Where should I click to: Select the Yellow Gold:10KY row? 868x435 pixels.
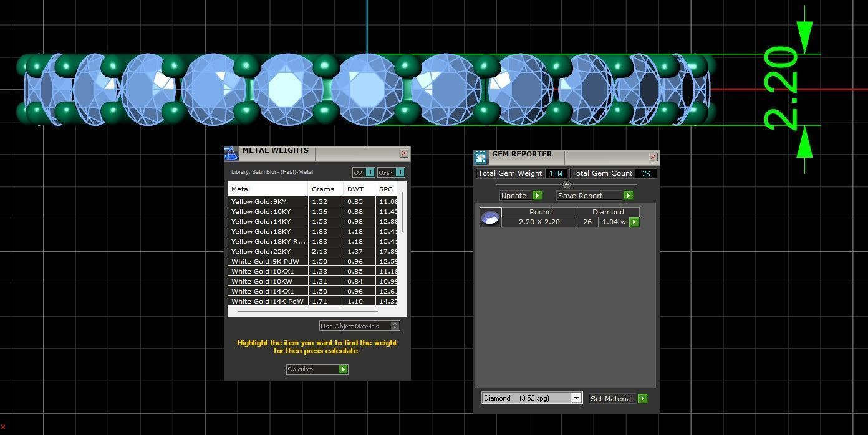(312, 211)
